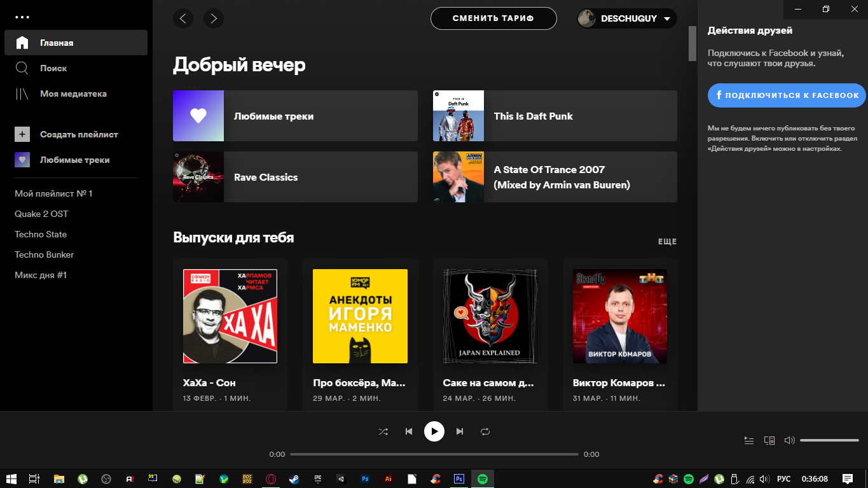Open DOSBox from the taskbar
The width and height of the screenshot is (868, 488).
(x=247, y=479)
